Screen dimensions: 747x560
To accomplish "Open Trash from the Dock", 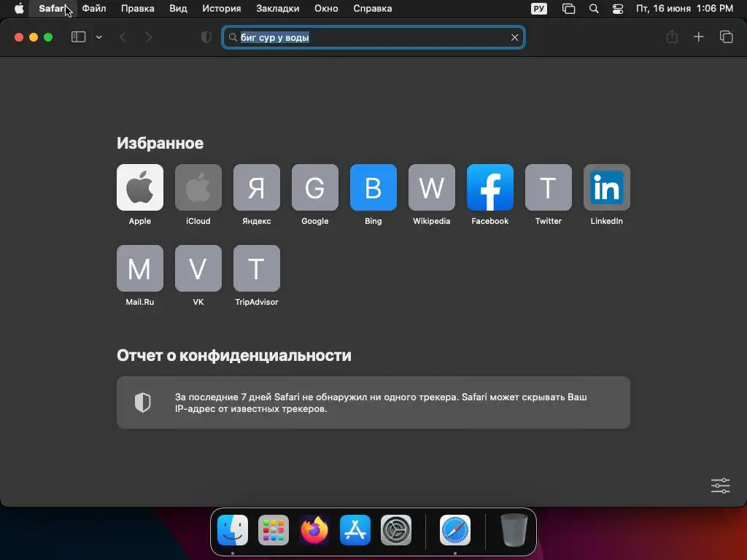I will coord(514,530).
